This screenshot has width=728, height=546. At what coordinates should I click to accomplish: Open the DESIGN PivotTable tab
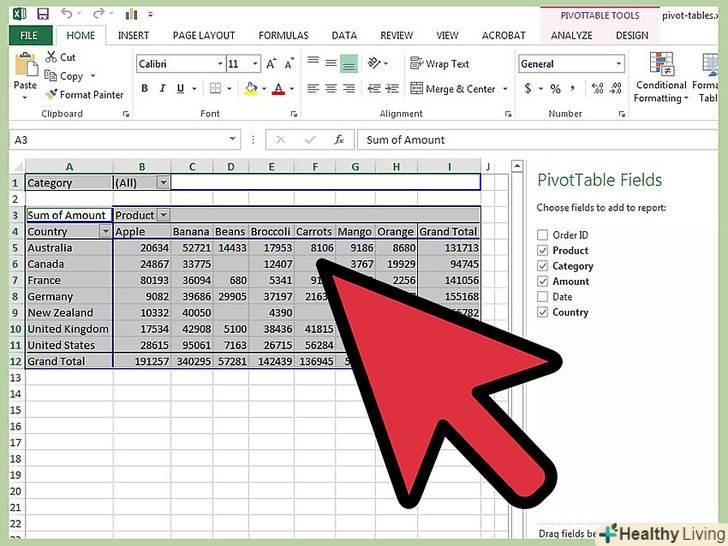pyautogui.click(x=632, y=35)
